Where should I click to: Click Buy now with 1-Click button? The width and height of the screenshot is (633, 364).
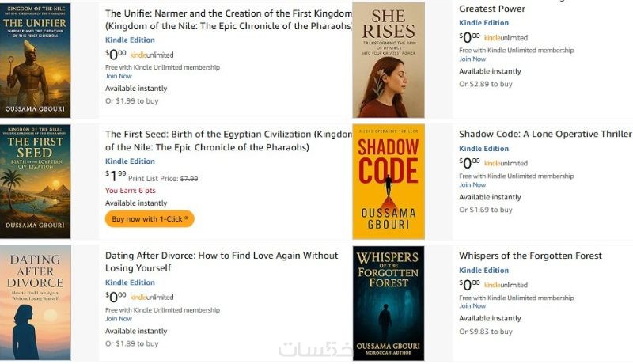coord(150,218)
